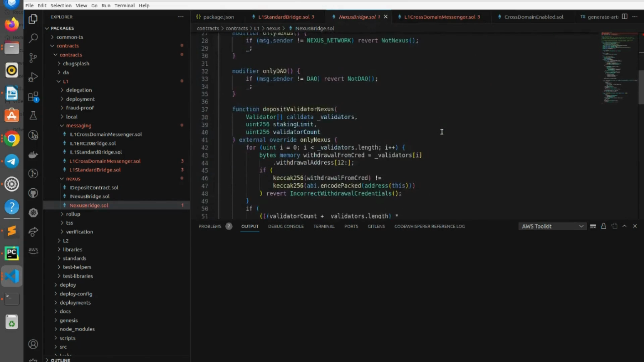Screen dimensions: 644x362
Task: Click NexusBridge.sol breadcrumb segment
Action: [x=314, y=28]
